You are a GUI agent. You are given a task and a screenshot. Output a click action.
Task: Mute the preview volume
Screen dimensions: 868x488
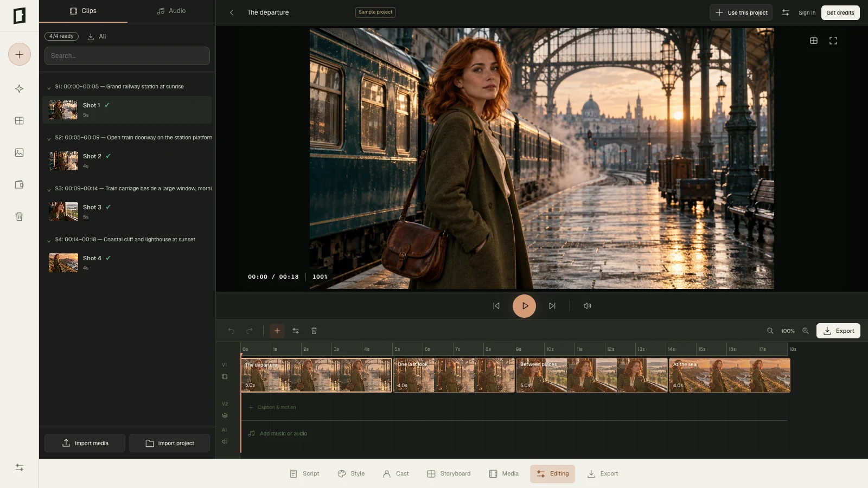coord(588,306)
